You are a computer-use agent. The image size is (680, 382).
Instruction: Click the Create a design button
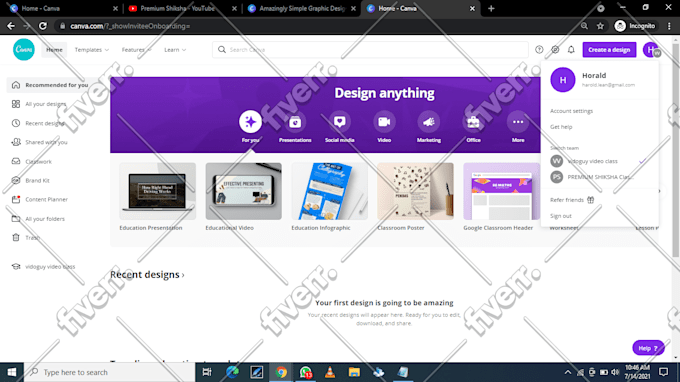point(609,50)
